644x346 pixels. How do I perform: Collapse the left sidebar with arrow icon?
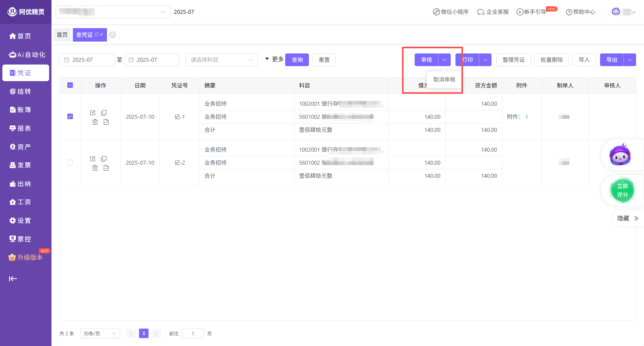click(x=13, y=279)
